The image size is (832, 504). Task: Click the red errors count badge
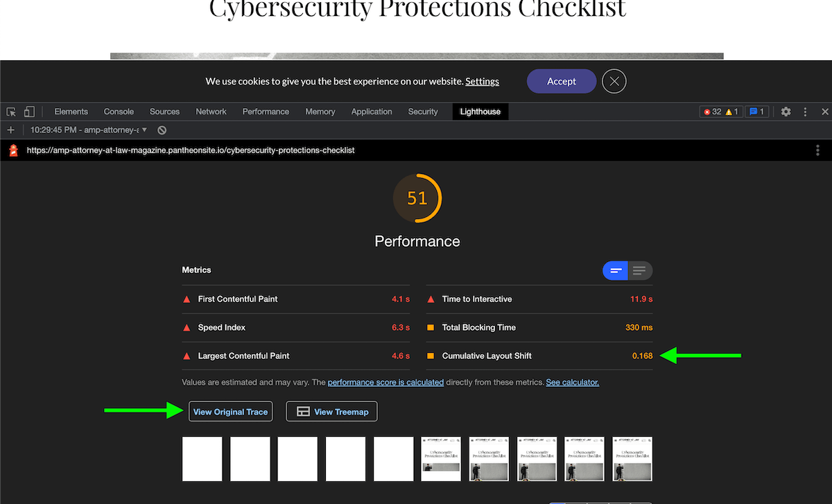coord(711,112)
